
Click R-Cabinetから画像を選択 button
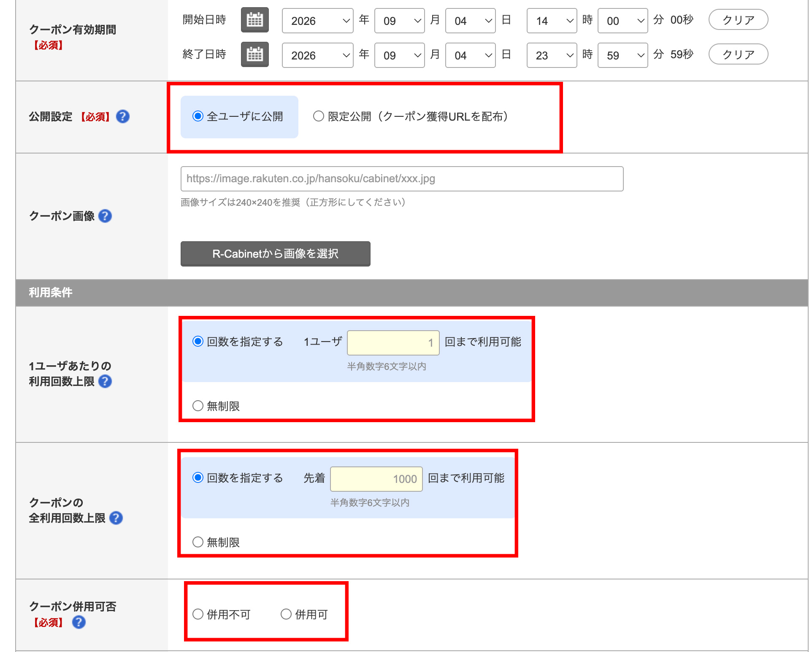pos(276,254)
